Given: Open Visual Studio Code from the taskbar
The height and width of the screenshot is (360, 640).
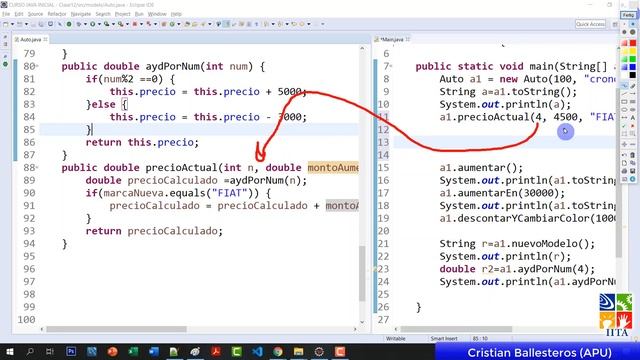Looking at the screenshot, I should 257,351.
